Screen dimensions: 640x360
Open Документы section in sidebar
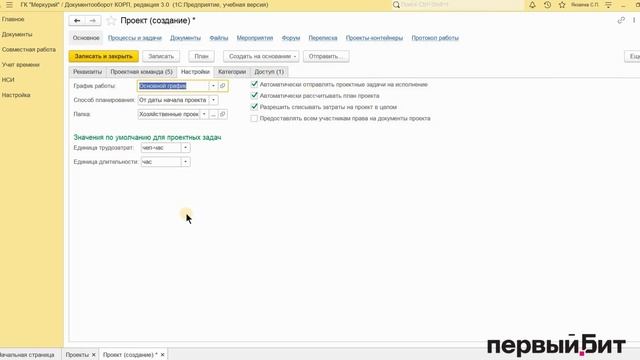[17, 34]
